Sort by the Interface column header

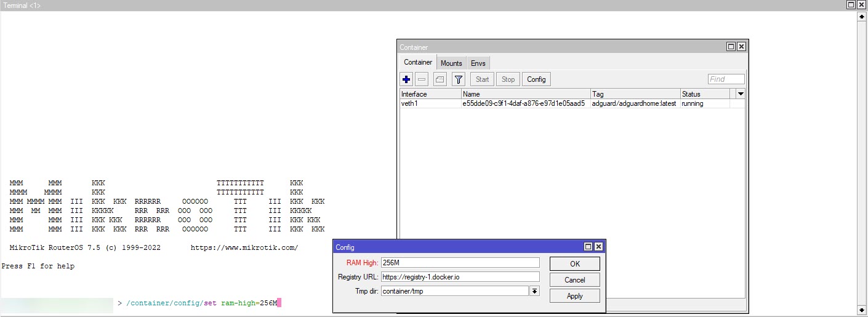[x=430, y=94]
